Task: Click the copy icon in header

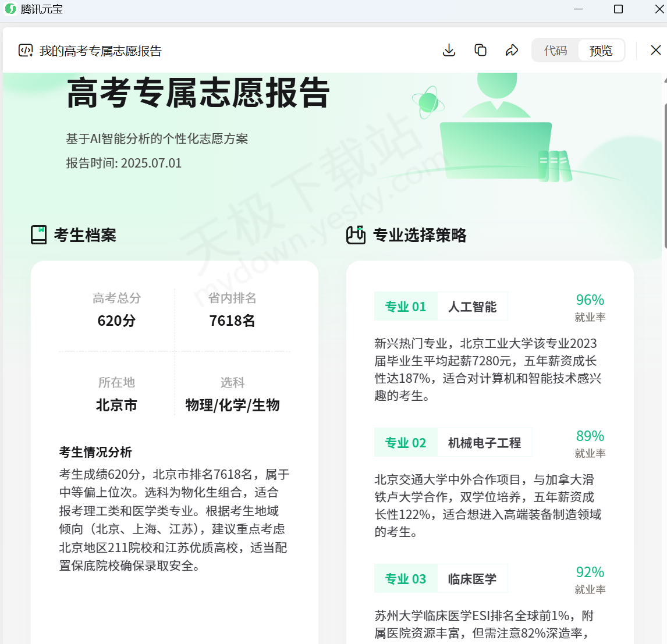Action: point(480,51)
